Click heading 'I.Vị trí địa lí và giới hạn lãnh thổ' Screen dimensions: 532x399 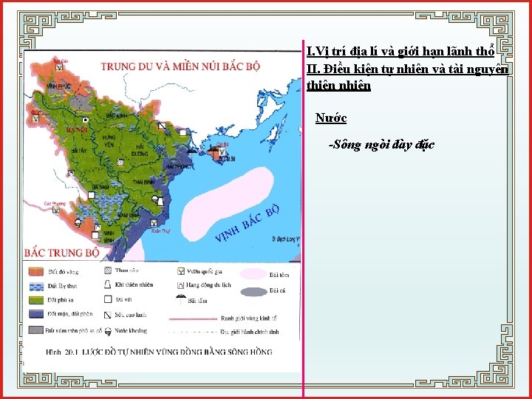tap(400, 52)
